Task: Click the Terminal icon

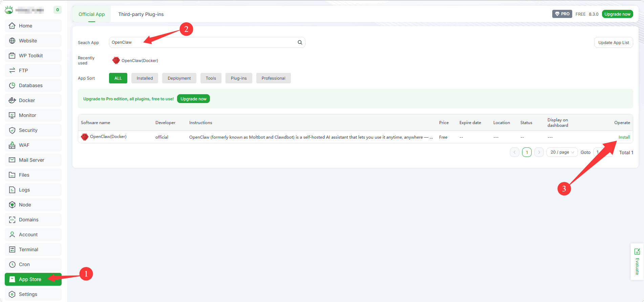Action: point(12,249)
